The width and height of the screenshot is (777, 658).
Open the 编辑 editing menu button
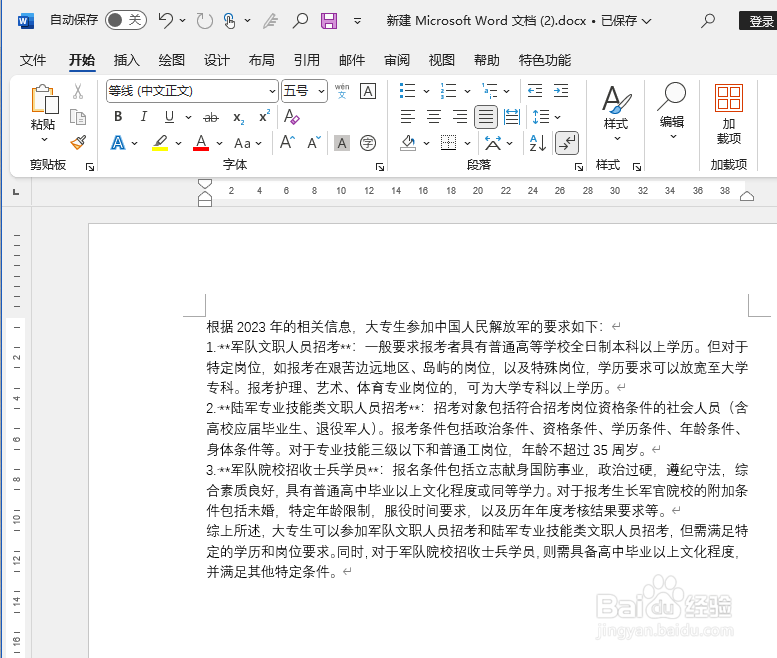click(x=672, y=112)
